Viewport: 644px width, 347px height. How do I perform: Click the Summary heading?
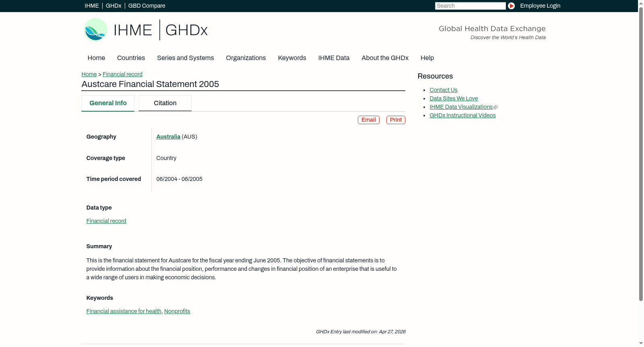coord(99,246)
